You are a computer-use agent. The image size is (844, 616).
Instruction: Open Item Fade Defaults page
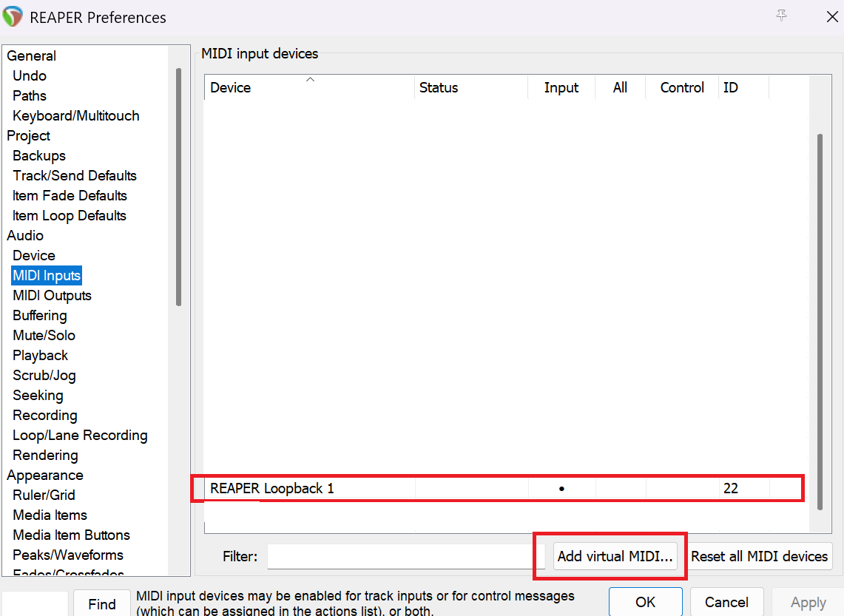[70, 195]
